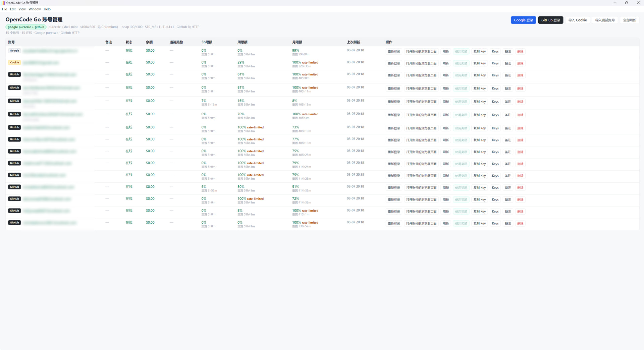Click the 上次刷新 column header
644x350 pixels.
pos(353,42)
